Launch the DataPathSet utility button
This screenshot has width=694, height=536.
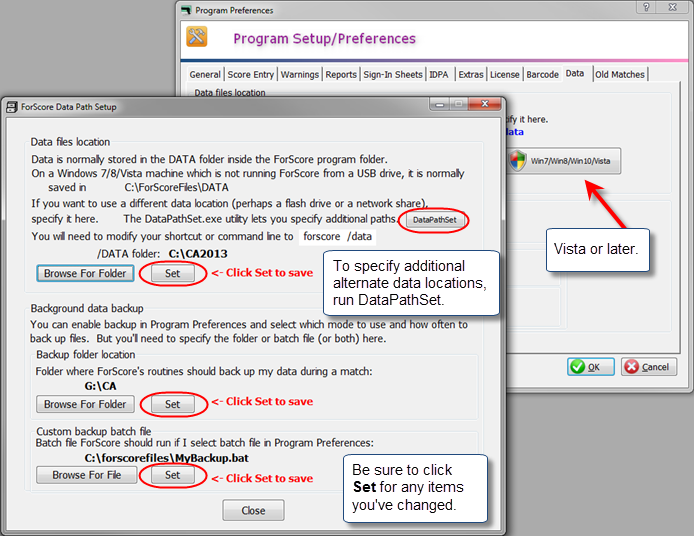click(x=435, y=220)
